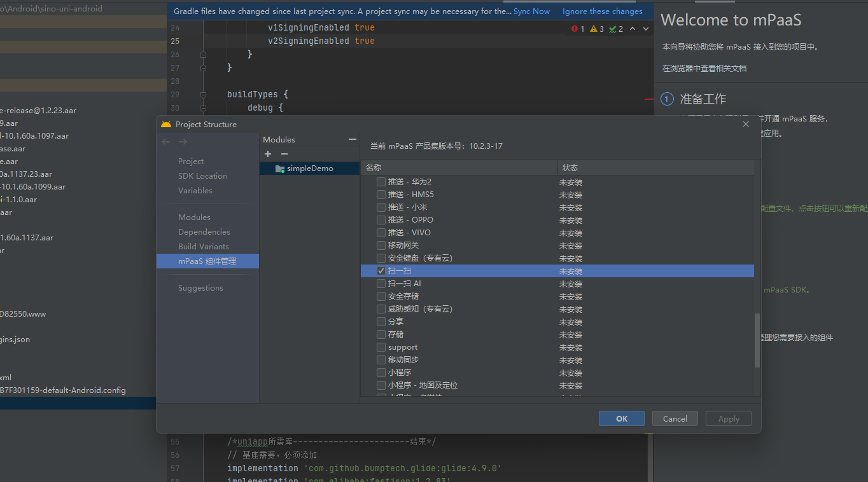Click the step 1 circle beside 准备工作
This screenshot has width=868, height=482.
point(667,99)
